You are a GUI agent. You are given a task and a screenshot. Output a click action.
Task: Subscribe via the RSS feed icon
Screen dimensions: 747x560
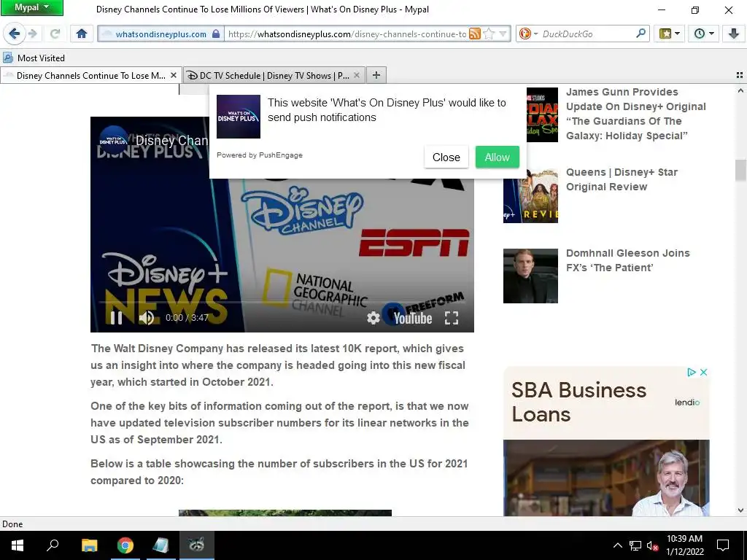click(x=474, y=34)
